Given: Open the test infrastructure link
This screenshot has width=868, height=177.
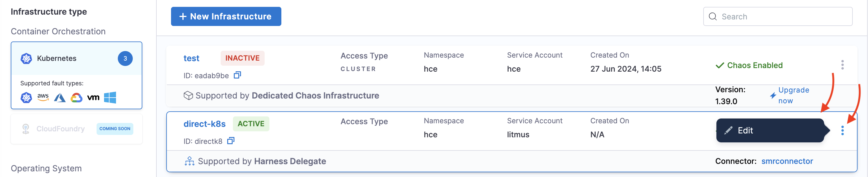Looking at the screenshot, I should (191, 58).
